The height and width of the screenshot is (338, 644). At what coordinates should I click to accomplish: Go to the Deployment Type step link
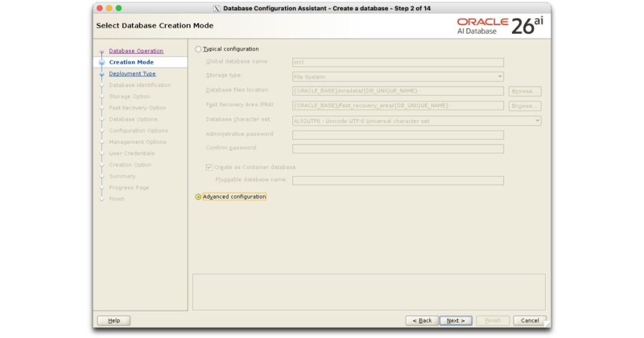tap(132, 74)
